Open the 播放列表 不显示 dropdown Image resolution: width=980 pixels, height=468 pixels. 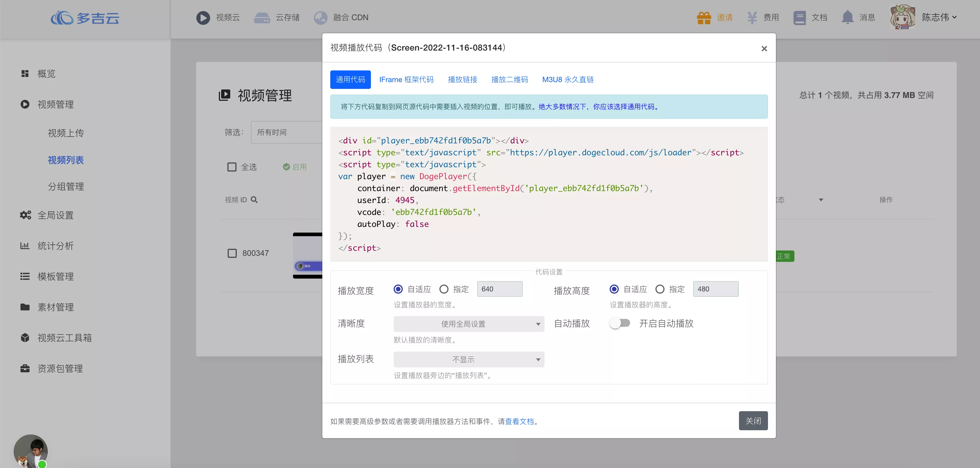(x=469, y=359)
